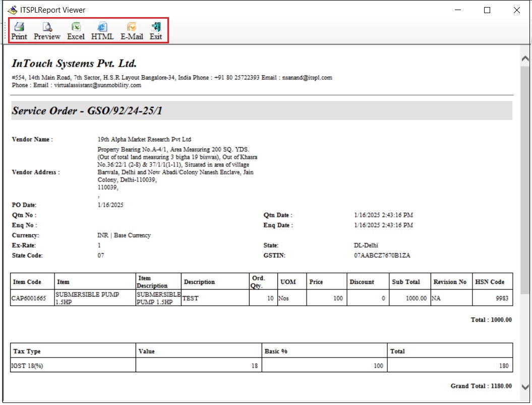Image resolution: width=532 pixels, height=405 pixels.
Task: Click the INR | Base Currency value
Action: tap(124, 235)
